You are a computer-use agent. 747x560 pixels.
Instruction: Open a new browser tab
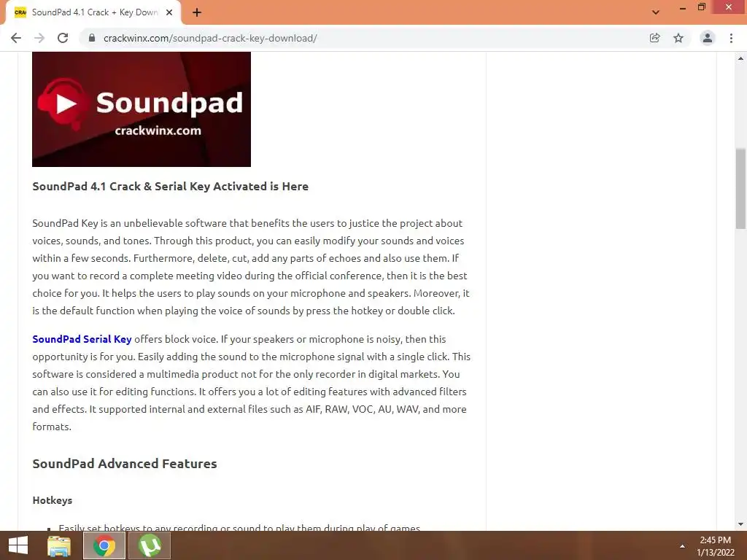pyautogui.click(x=197, y=13)
